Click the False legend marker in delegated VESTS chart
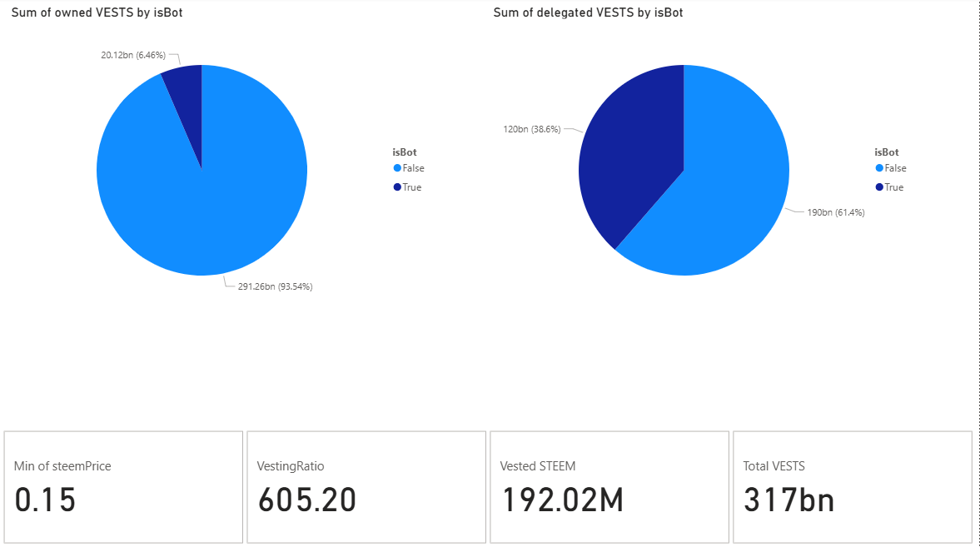The width and height of the screenshot is (980, 547). (x=879, y=168)
